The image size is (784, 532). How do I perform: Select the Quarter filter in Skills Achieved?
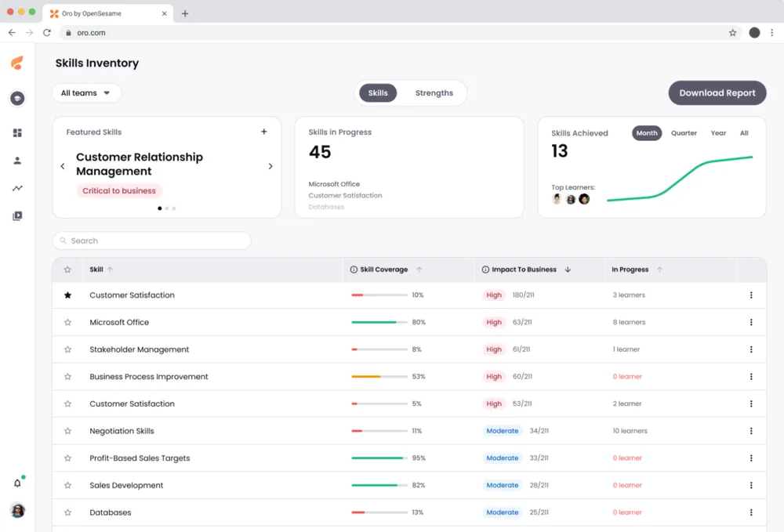click(683, 132)
